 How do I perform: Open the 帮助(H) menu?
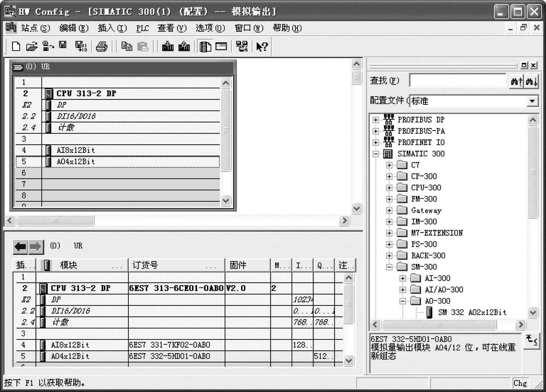(287, 28)
